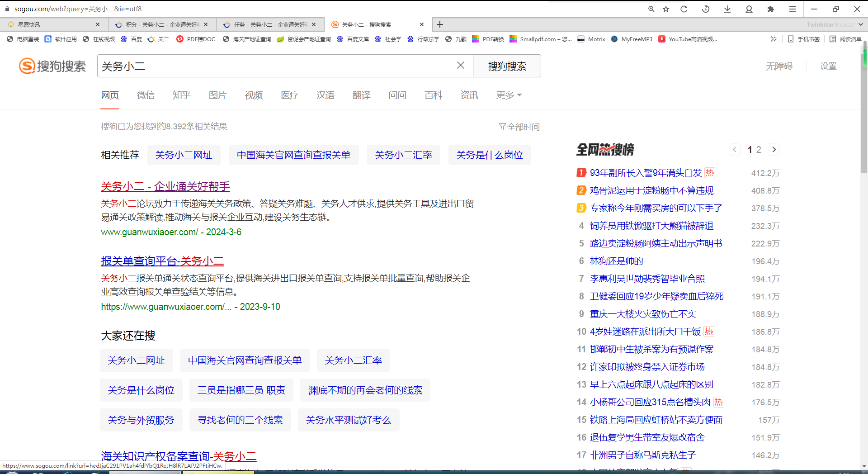
Task: Click suggestion 关务水平测试好考么
Action: (x=349, y=420)
